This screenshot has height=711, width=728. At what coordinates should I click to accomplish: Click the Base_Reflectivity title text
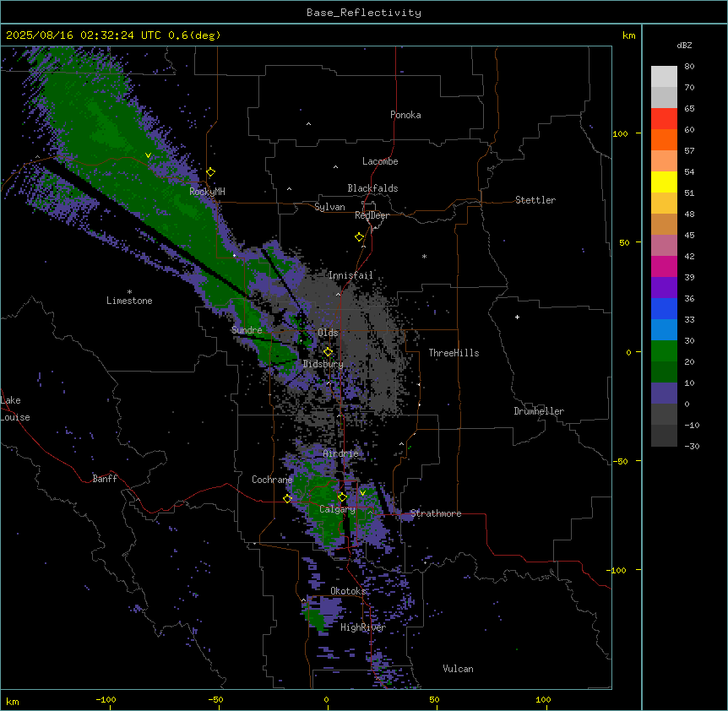[x=364, y=13]
